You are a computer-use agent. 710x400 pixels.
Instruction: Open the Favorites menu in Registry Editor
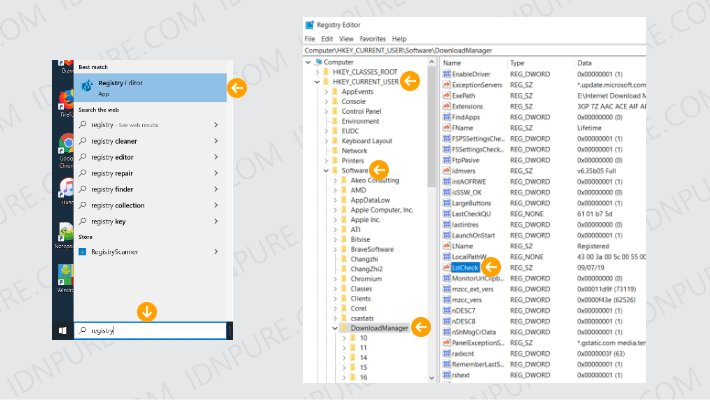[373, 39]
